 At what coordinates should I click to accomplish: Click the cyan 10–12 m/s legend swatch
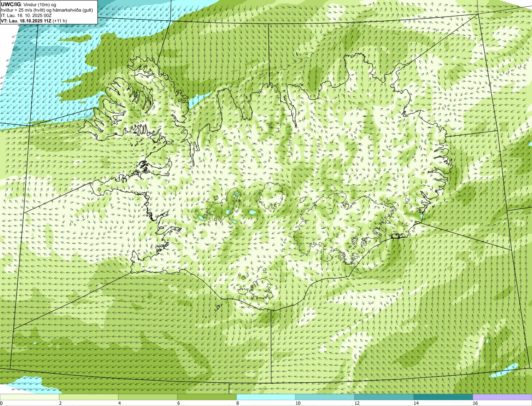[x=325, y=397]
